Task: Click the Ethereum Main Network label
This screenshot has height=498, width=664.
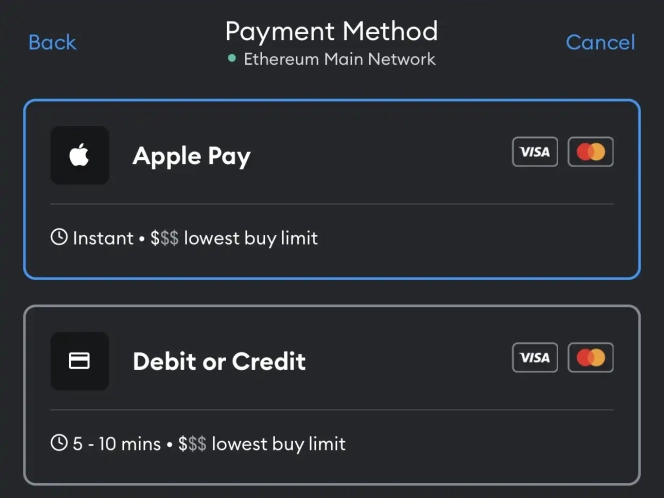Action: [x=340, y=59]
